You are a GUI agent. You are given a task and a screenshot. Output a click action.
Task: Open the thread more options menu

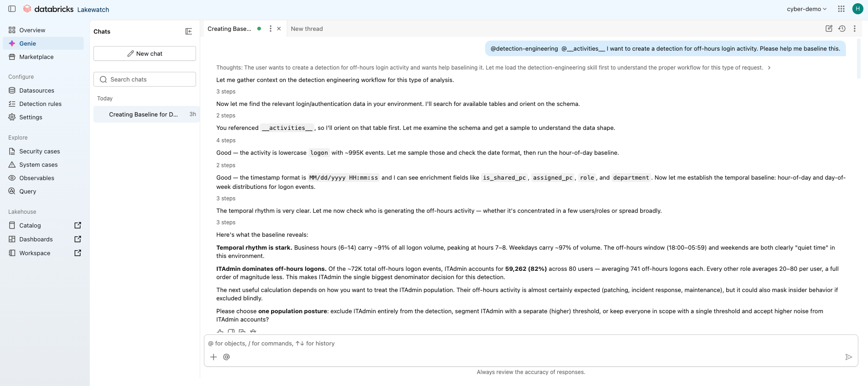click(x=855, y=29)
